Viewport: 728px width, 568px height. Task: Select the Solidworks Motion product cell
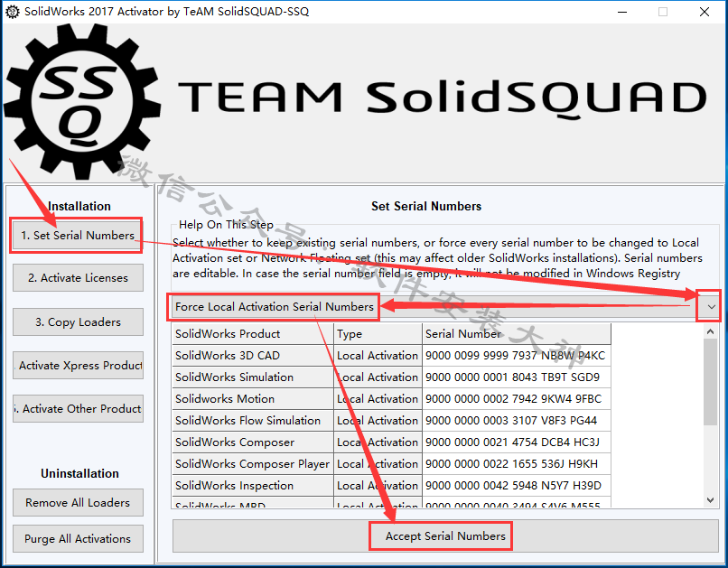[x=253, y=398]
